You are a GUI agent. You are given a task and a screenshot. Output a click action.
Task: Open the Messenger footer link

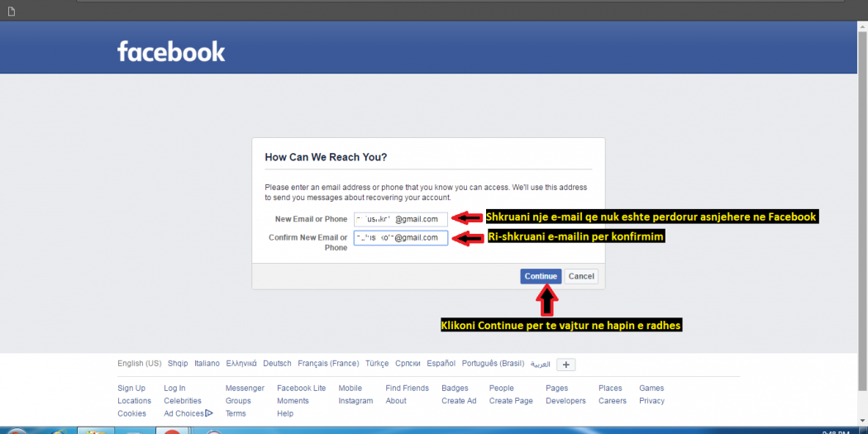[x=245, y=388]
